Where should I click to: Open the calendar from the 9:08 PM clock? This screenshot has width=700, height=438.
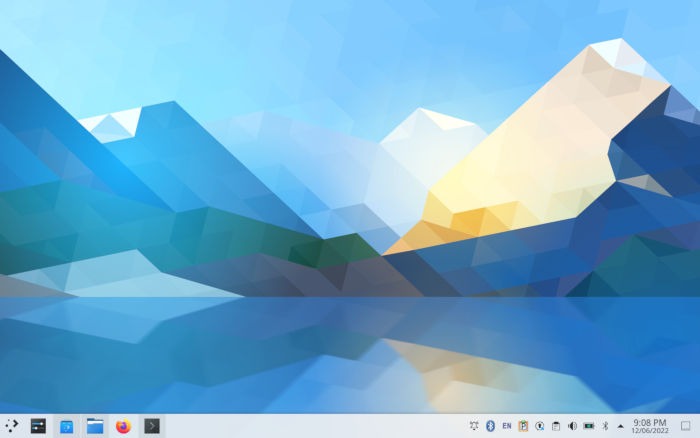pyautogui.click(x=650, y=426)
